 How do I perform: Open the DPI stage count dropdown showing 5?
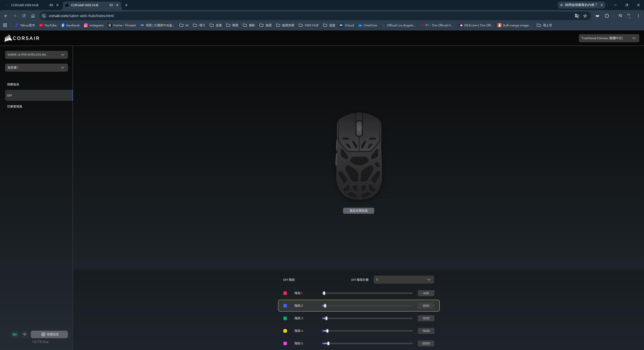pyautogui.click(x=404, y=280)
